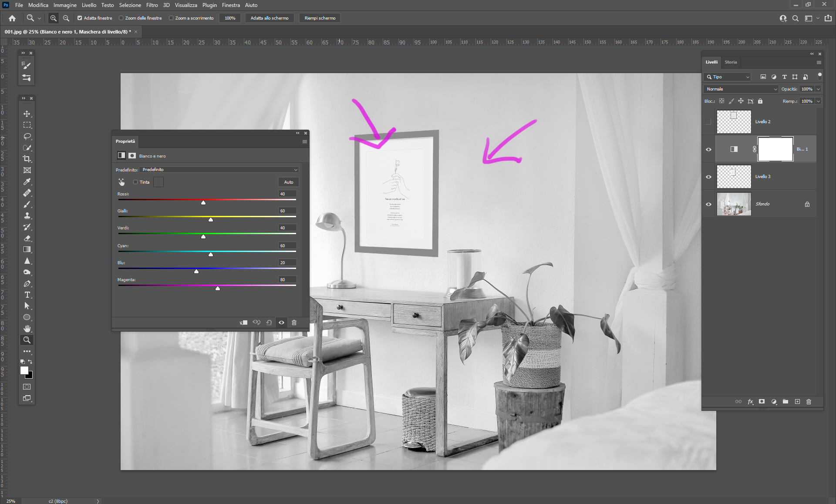Open the Normale blend mode dropdown
Screen dimensions: 836x504
[x=741, y=89]
